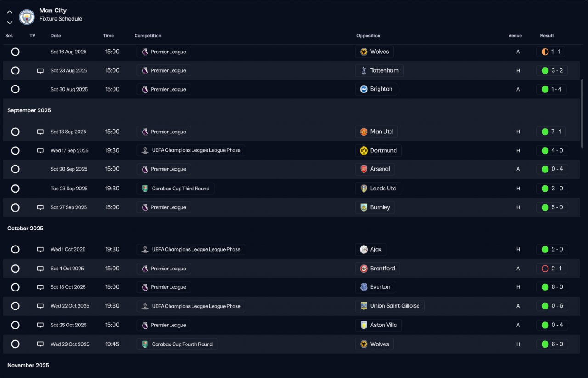Click the Aston Villa club crest

[x=364, y=325]
